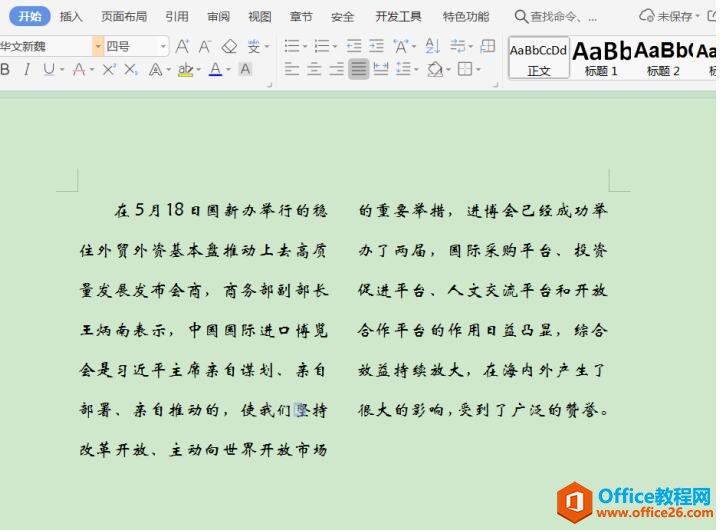
Task: Click the 查找命令 search box
Action: tap(556, 17)
